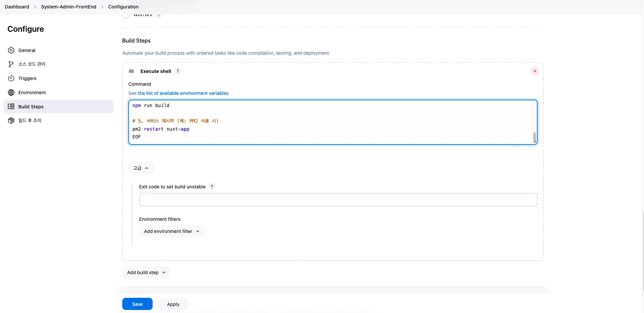Click the '# 5. 서비스 재시작' comment line
This screenshot has height=313, width=644.
(175, 121)
